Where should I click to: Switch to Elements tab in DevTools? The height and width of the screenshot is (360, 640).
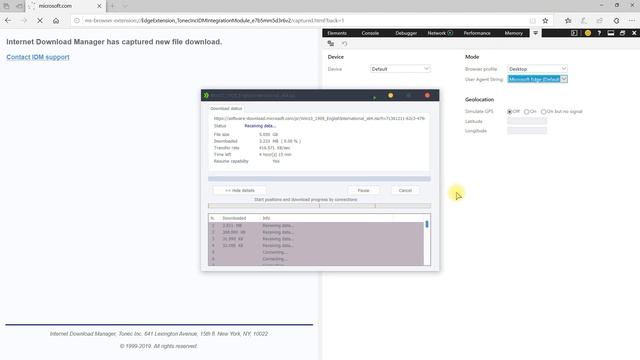coord(337,33)
